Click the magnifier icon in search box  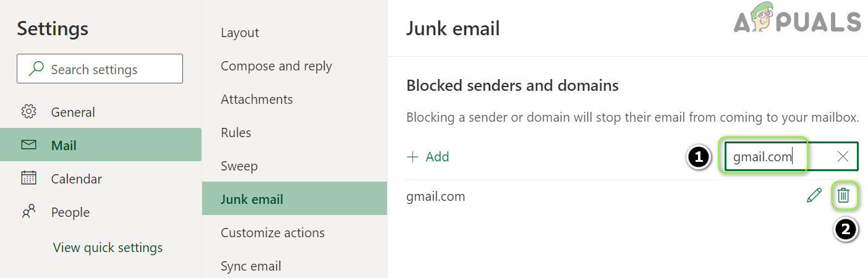coord(36,69)
